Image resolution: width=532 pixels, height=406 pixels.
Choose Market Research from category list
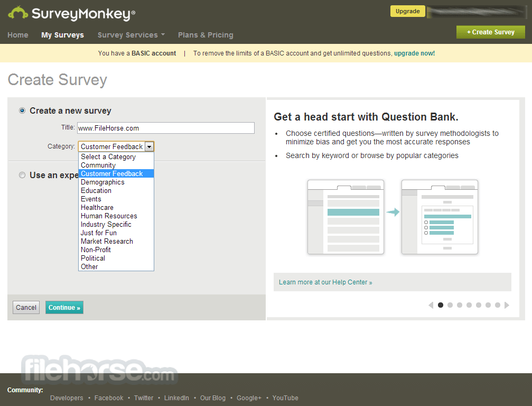tap(107, 242)
